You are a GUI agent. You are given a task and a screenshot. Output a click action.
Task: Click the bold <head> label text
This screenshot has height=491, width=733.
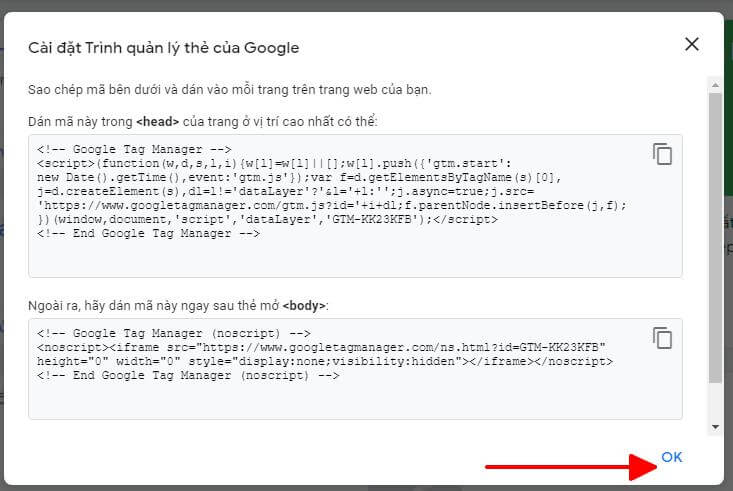coord(158,122)
